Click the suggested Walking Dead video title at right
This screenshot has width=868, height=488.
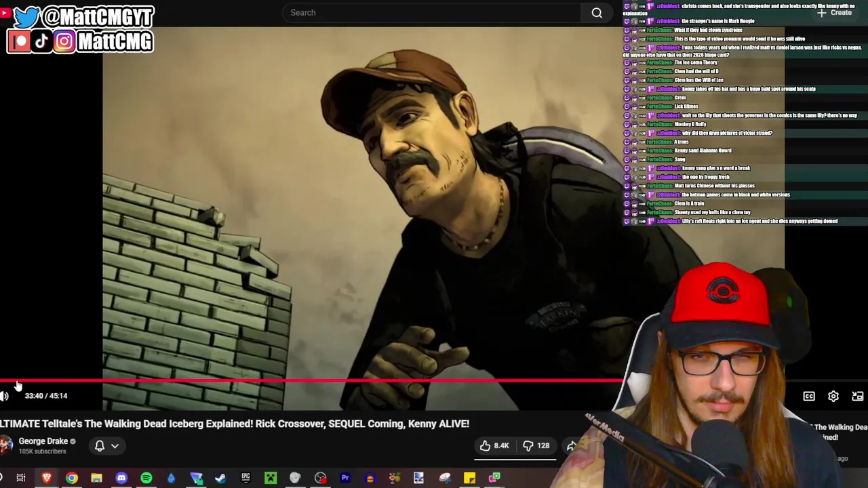(x=840, y=432)
